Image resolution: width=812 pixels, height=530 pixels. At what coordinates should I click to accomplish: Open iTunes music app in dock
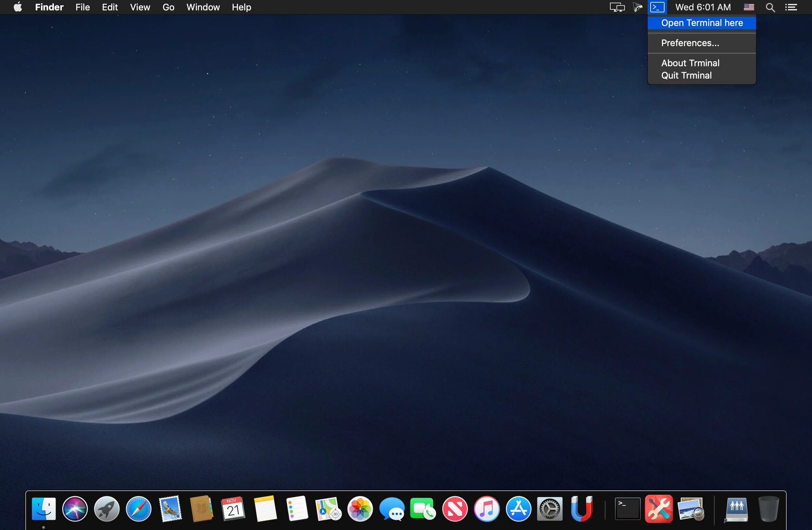(x=487, y=509)
